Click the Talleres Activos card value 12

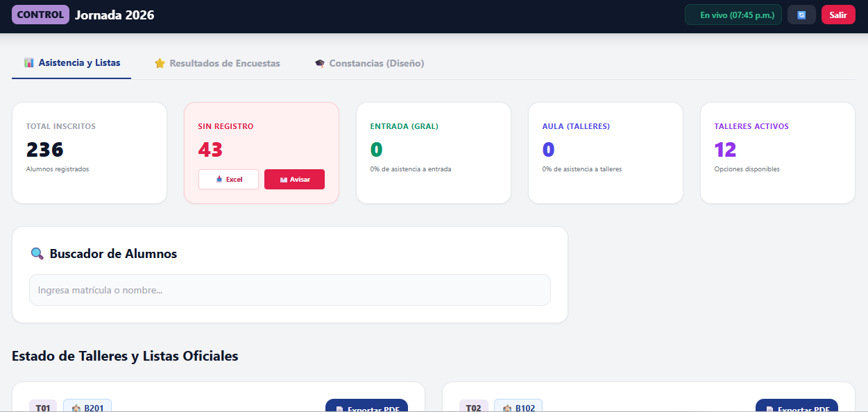coord(725,150)
